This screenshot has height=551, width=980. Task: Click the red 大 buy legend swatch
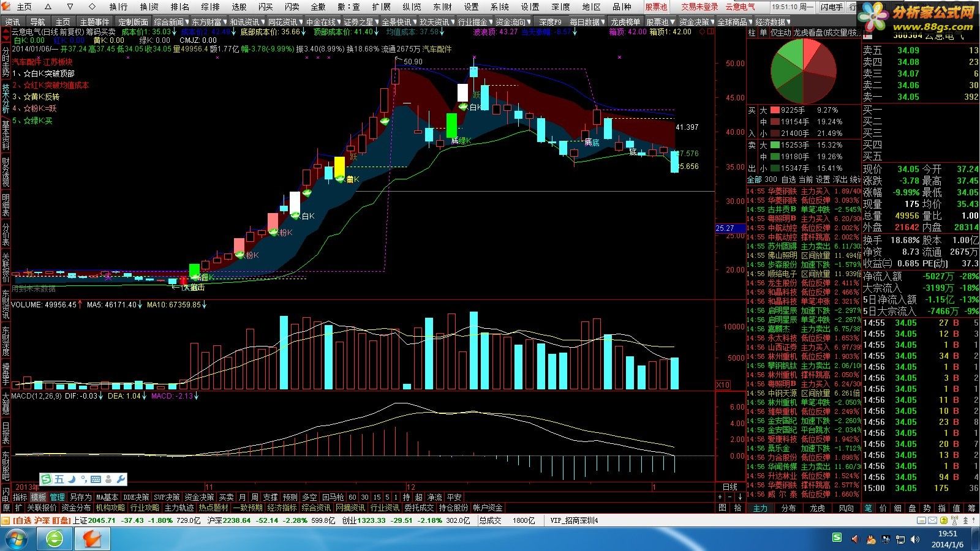coord(775,110)
